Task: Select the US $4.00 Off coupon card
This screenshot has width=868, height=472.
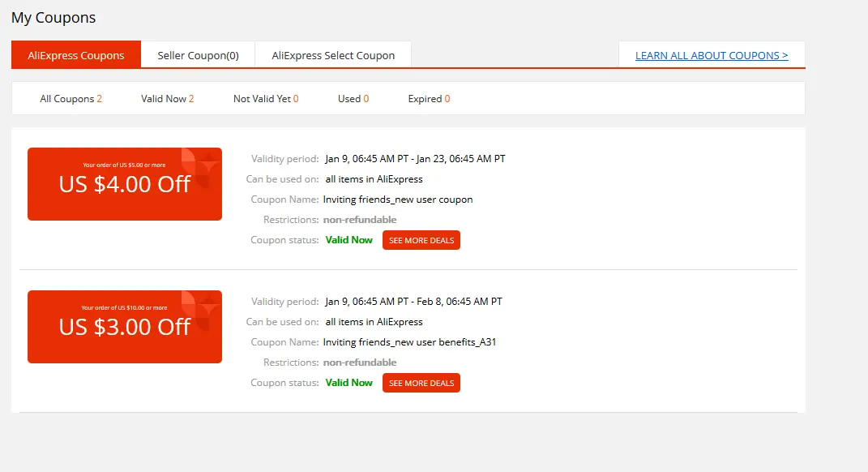Action: click(125, 184)
